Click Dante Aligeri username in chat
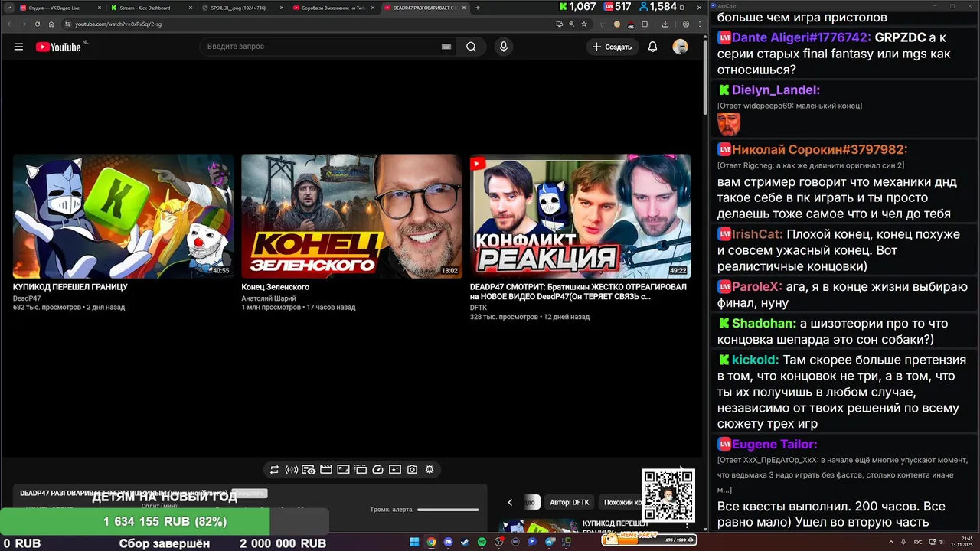 [x=802, y=37]
